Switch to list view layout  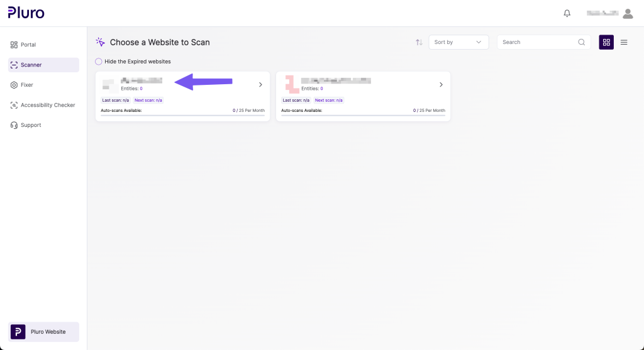624,42
